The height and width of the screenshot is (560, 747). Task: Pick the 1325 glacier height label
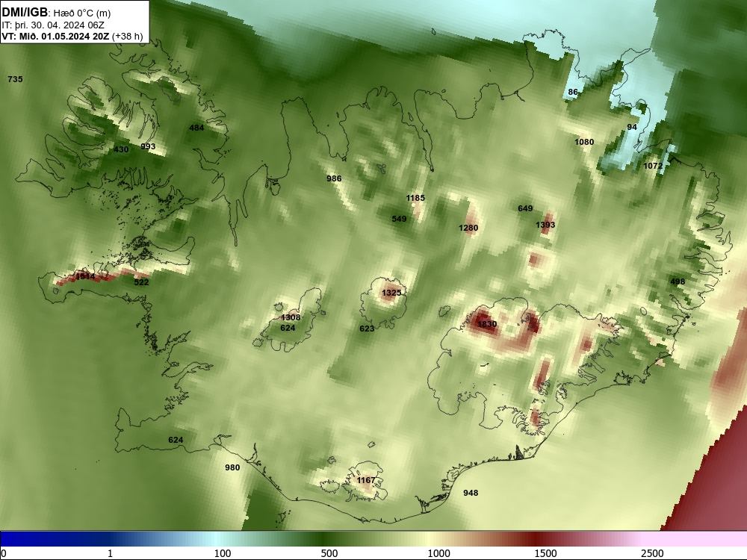tap(391, 293)
